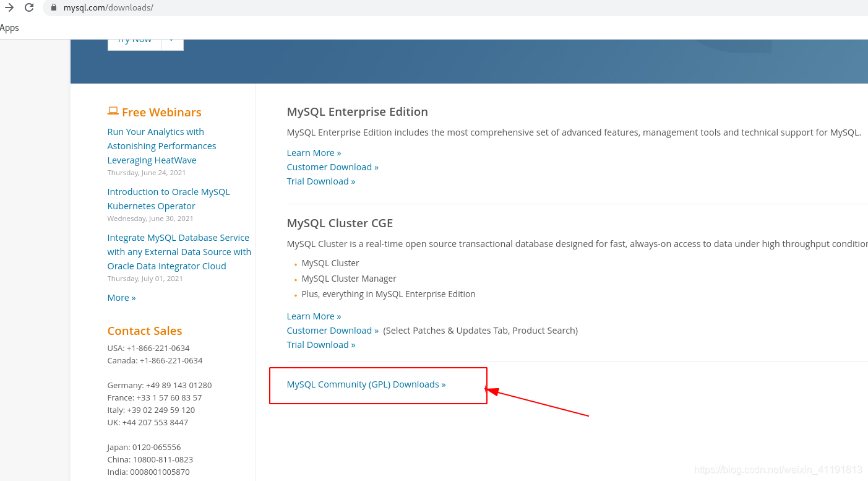Open the Try Now dropdown arrow

point(172,41)
